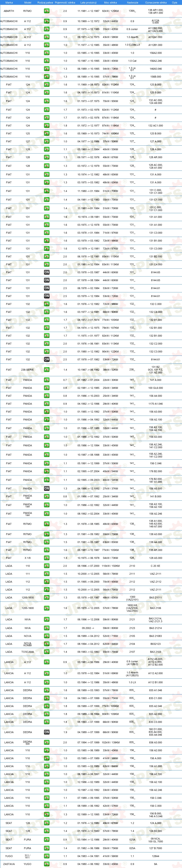Click engine code BA3 2103
This screenshot has height=868, width=182.
tap(155, 652)
